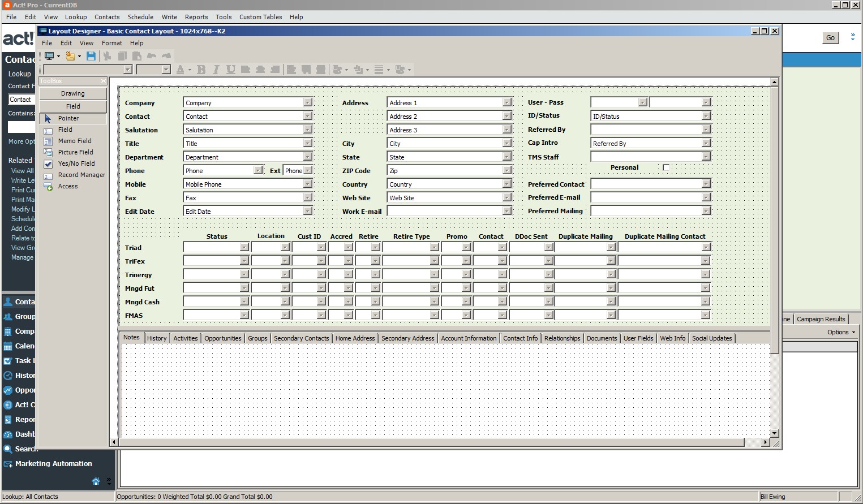Expand the ID/Status dropdown arrow
This screenshot has width=863, height=504.
(x=706, y=116)
